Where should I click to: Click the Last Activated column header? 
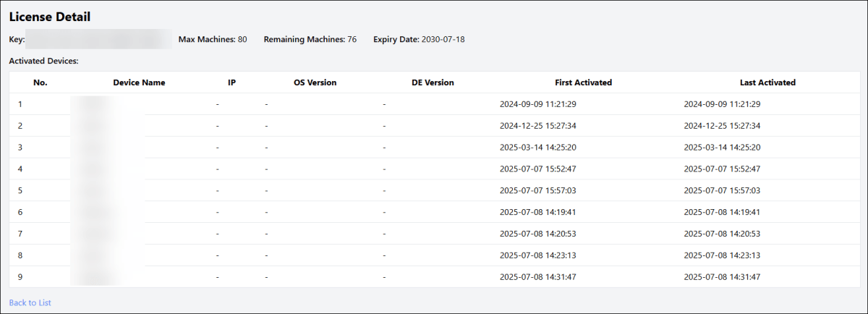767,82
